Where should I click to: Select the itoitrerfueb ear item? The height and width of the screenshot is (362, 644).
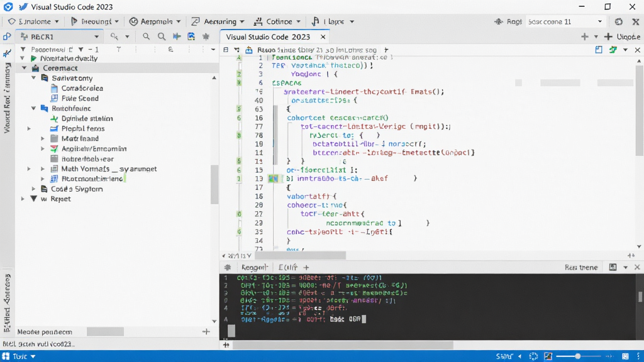(87, 159)
